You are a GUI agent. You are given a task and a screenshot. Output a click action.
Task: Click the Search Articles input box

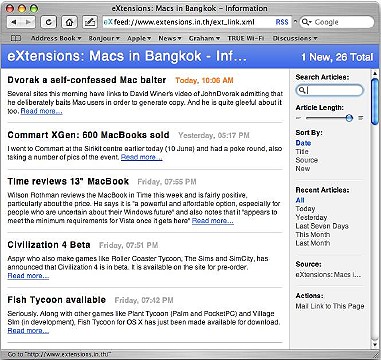pyautogui.click(x=329, y=90)
